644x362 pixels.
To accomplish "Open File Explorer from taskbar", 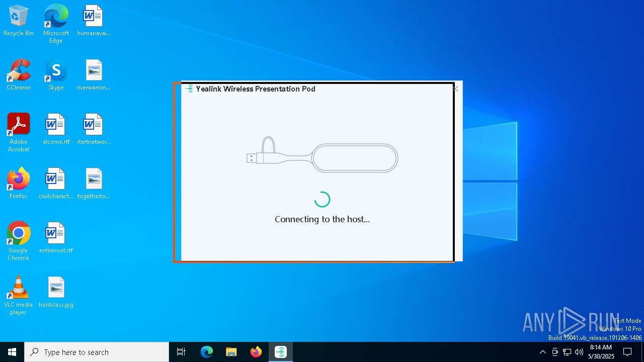I will (x=231, y=352).
